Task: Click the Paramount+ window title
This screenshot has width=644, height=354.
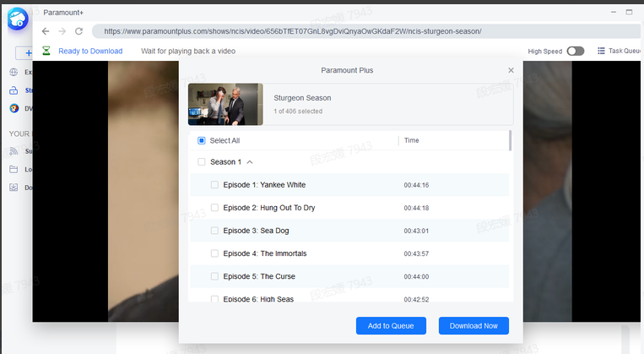Action: [x=63, y=13]
